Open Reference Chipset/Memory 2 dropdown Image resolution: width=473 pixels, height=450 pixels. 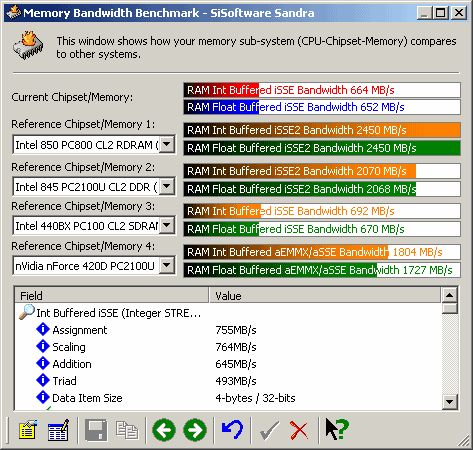[x=167, y=187]
